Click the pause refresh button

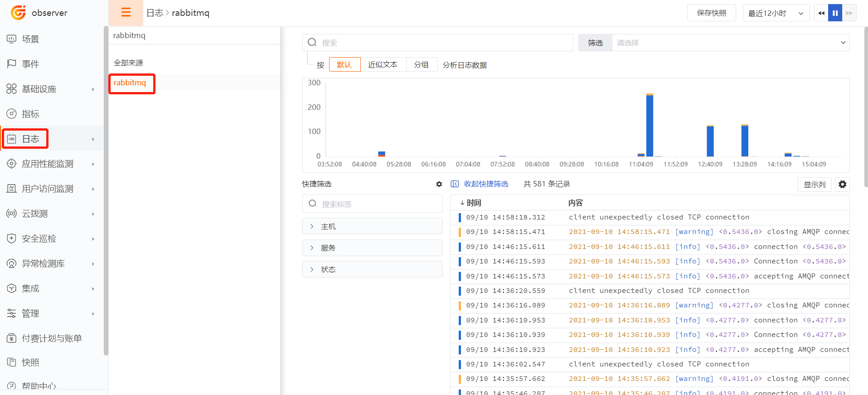point(835,13)
